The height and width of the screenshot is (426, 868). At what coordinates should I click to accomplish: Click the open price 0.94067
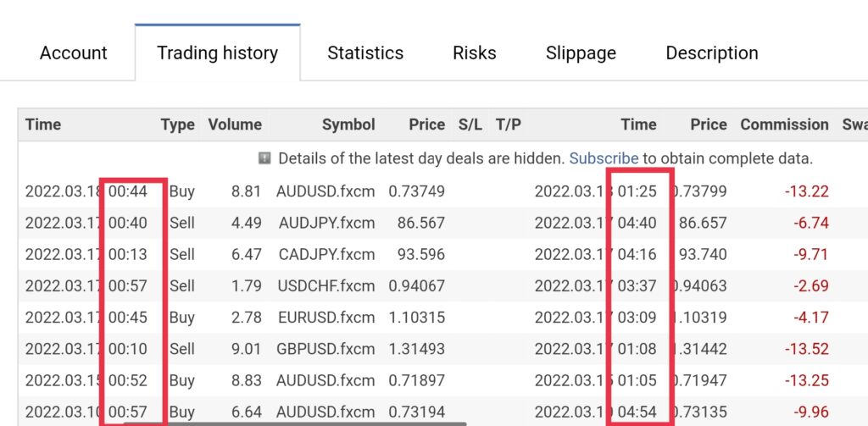pyautogui.click(x=416, y=286)
